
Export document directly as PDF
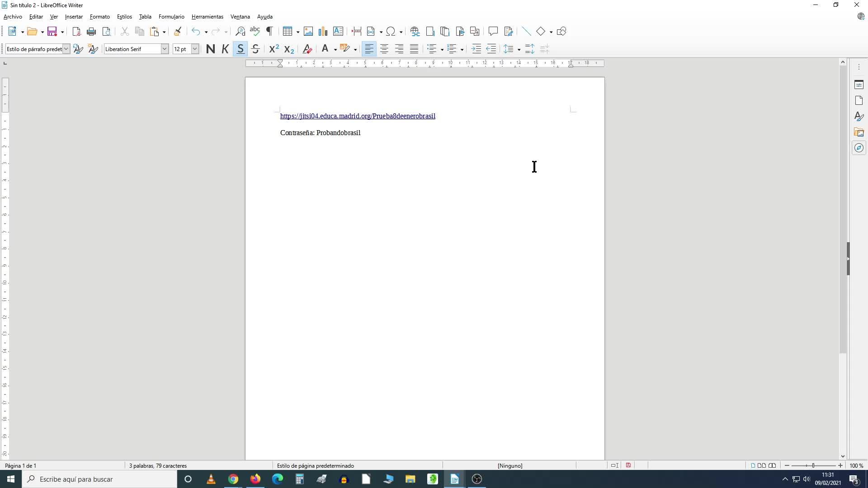[76, 32]
